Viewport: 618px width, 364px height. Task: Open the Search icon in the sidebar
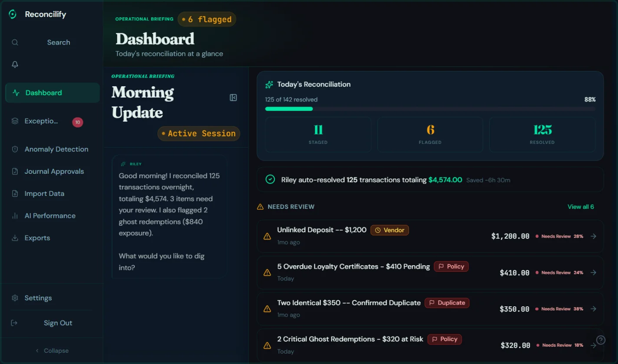pyautogui.click(x=15, y=42)
